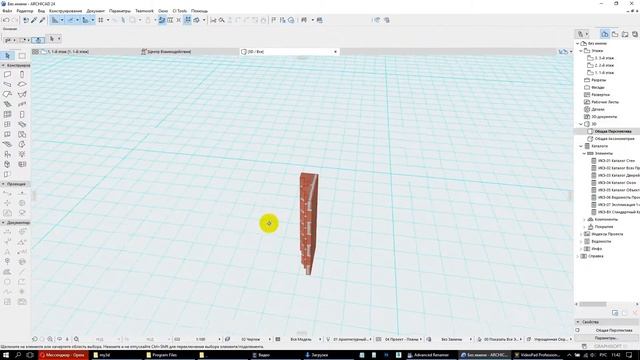Image resolution: width=640 pixels, height=360 pixels.
Task: Collapse the Документирование toolbox section
Action: [3, 223]
